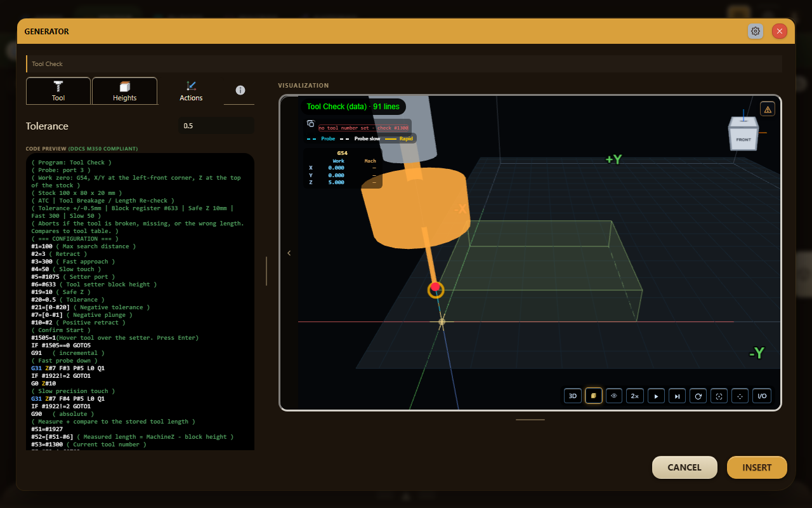
Task: Click the 'no tool number set' warning
Action: pyautogui.click(x=363, y=128)
